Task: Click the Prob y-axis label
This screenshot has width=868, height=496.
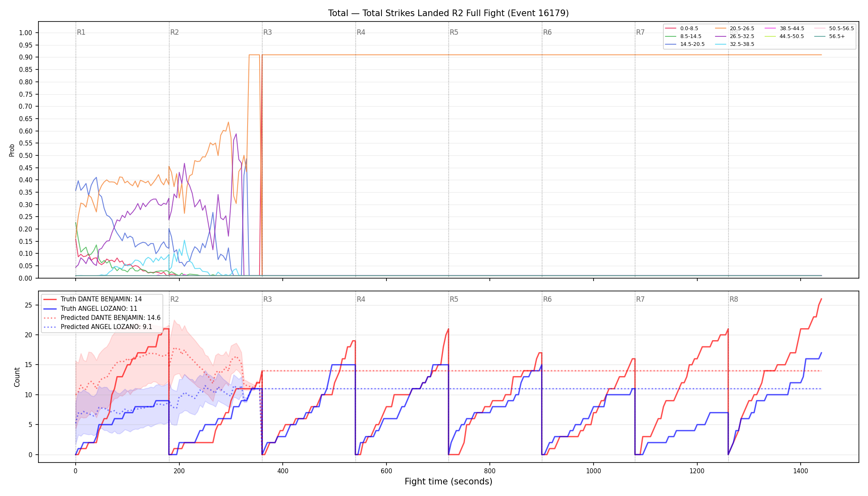Action: point(12,150)
